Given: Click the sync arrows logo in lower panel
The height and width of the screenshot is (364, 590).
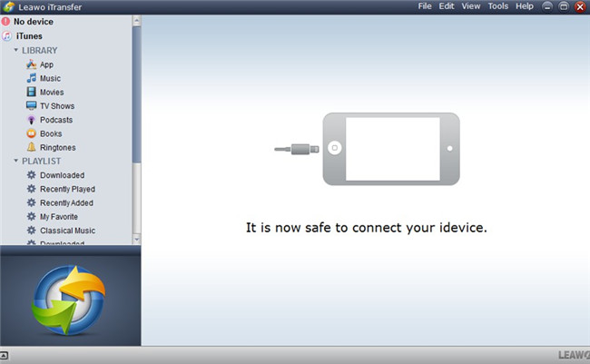Looking at the screenshot, I should tap(69, 300).
